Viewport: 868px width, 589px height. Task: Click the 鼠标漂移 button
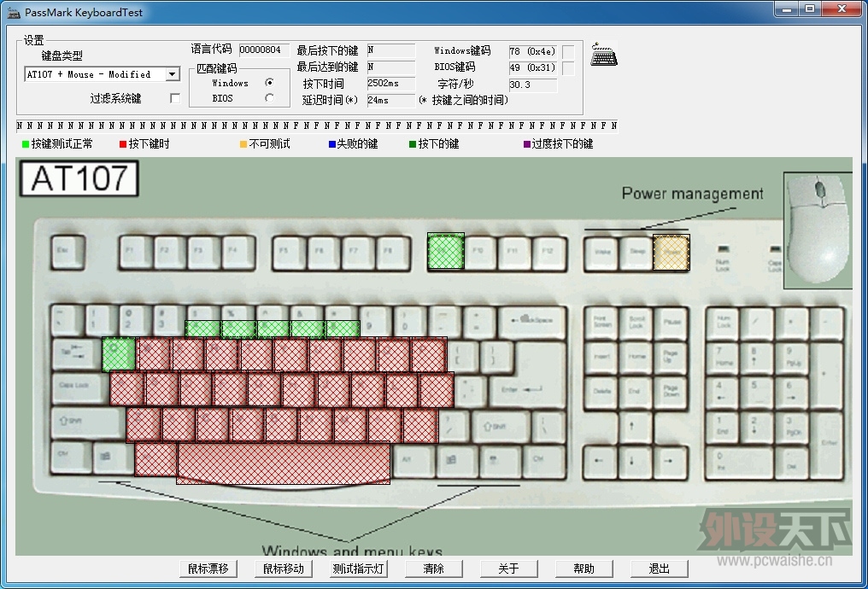pos(208,569)
